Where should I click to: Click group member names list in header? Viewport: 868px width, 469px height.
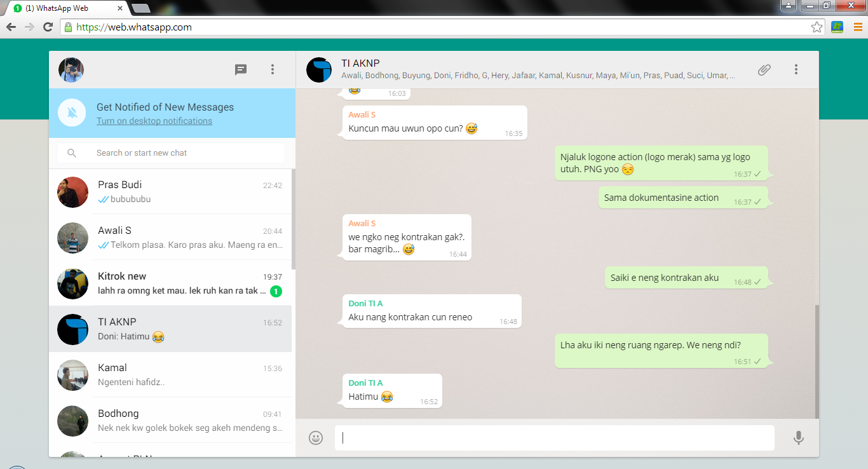(x=538, y=76)
